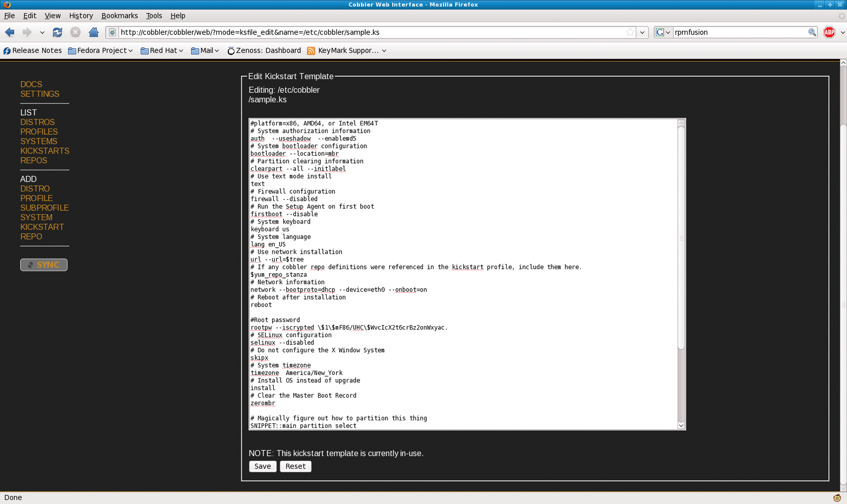Viewport: 847px width, 504px height.
Task: Reset the kickstart template form
Action: (x=295, y=466)
